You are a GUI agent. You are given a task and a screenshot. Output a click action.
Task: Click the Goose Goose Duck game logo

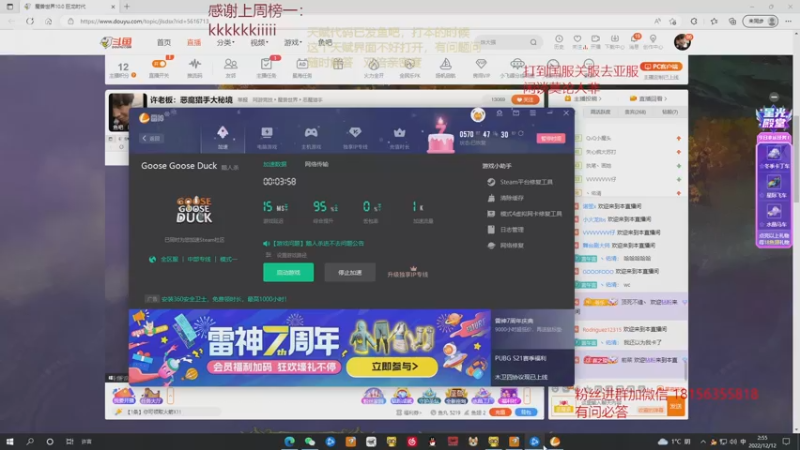click(x=194, y=210)
